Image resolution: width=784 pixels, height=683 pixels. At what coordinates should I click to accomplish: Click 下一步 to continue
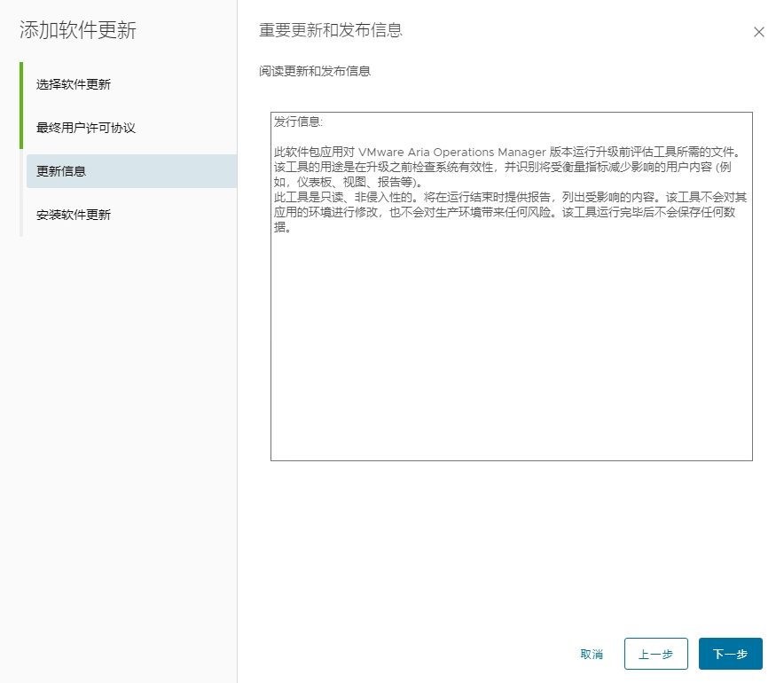730,655
